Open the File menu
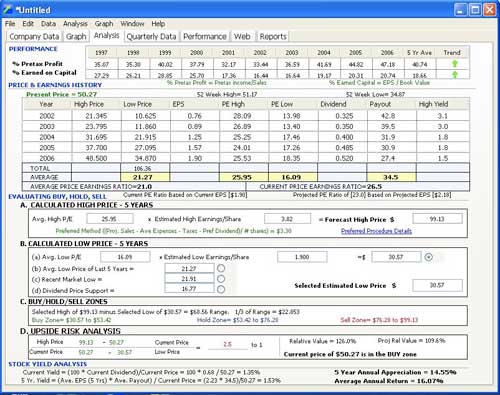Screen dimensions: 500x395 pos(10,24)
